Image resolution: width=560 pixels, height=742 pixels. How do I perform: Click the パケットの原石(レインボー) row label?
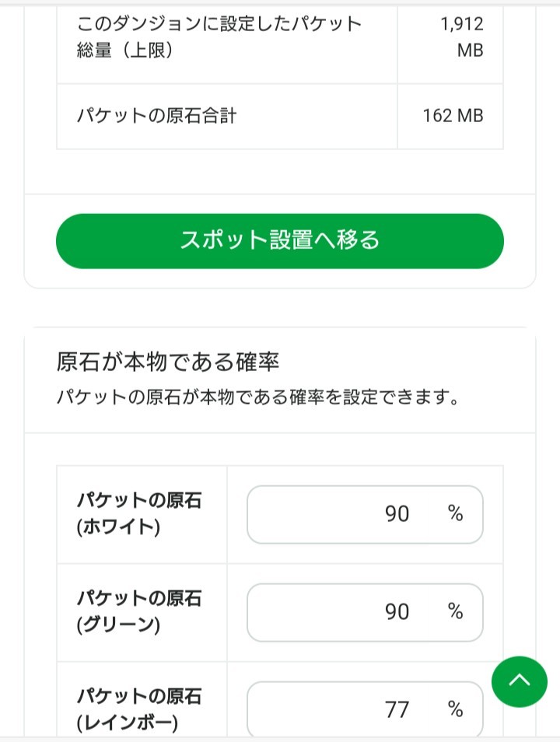139,709
